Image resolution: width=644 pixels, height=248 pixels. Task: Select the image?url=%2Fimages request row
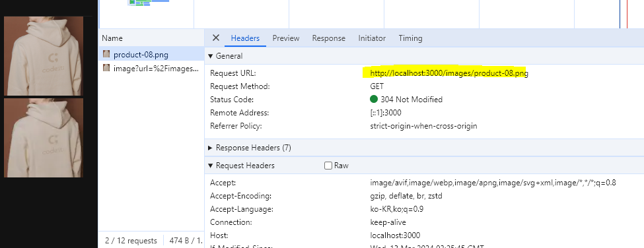tap(151, 68)
